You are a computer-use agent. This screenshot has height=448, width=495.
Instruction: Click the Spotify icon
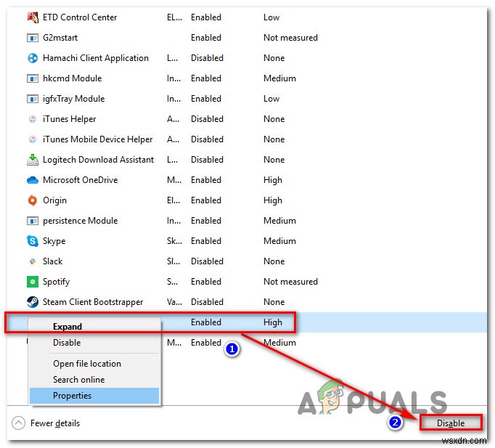click(33, 282)
